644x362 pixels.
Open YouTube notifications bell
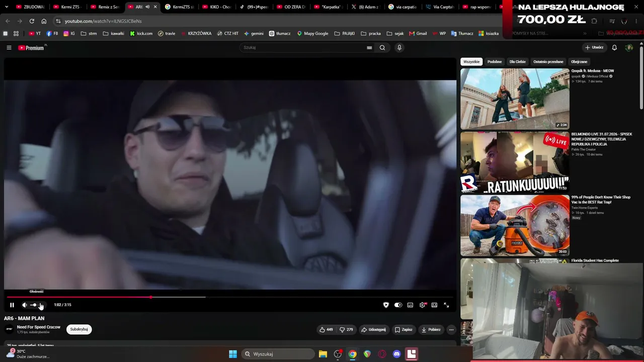pos(614,48)
